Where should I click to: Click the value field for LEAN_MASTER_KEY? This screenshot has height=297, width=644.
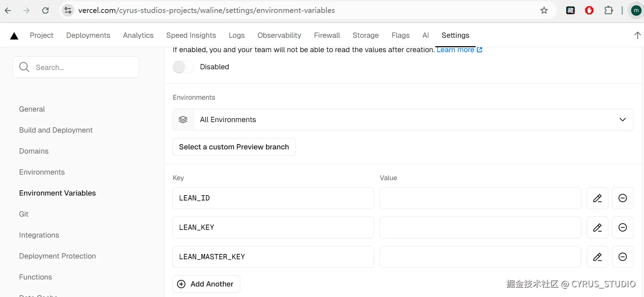480,257
